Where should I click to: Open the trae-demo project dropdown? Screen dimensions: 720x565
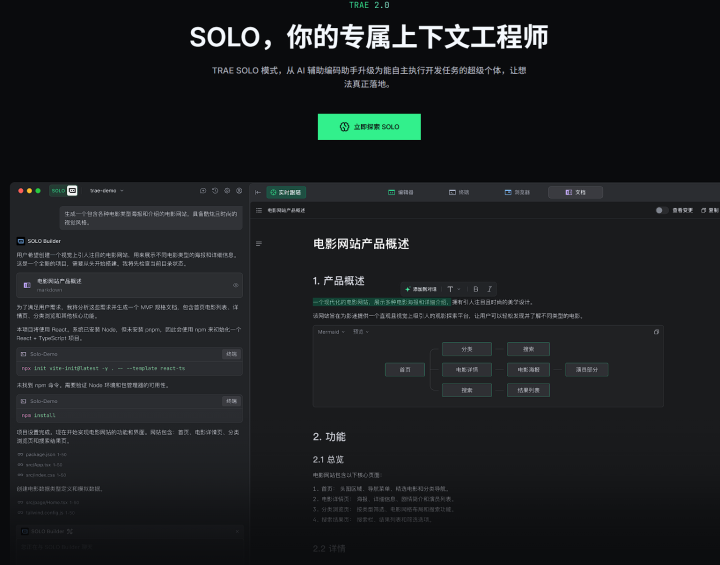(107, 190)
